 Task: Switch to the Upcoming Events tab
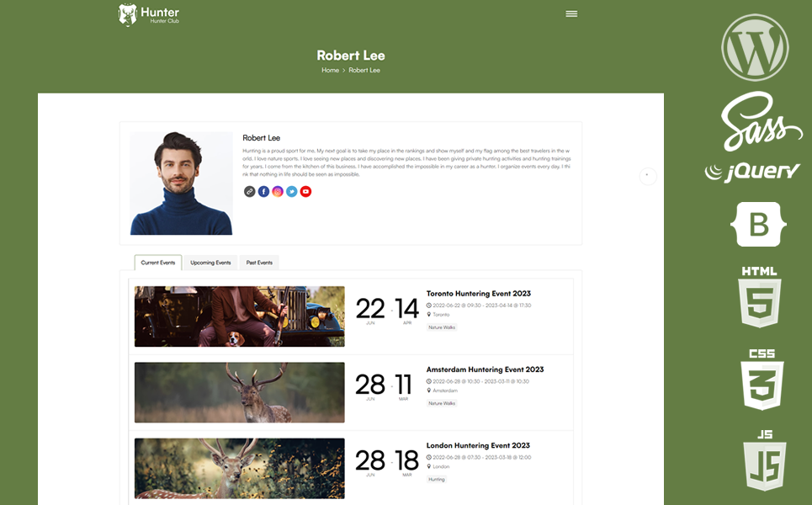210,263
